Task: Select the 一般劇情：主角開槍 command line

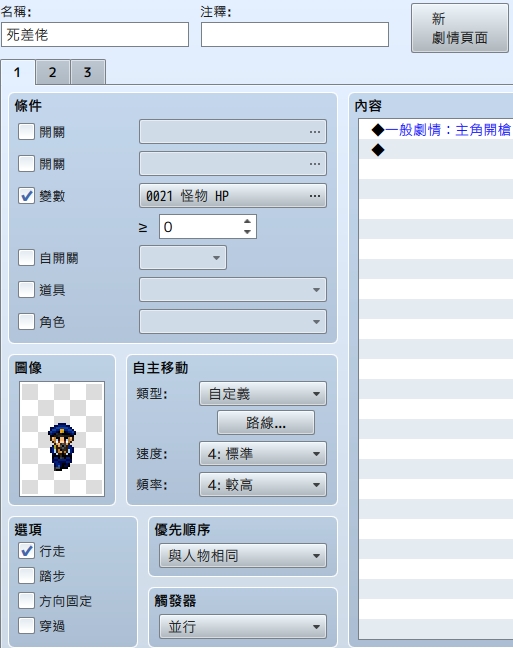Action: pyautogui.click(x=436, y=130)
